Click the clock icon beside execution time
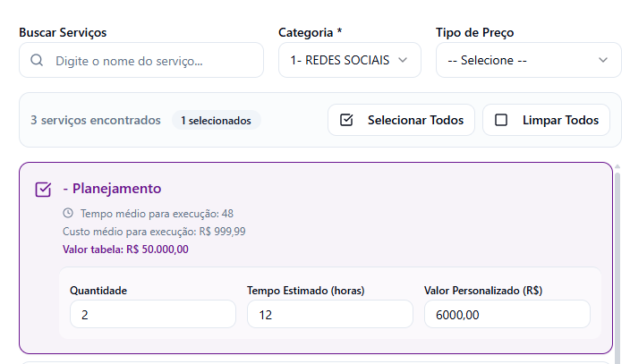This screenshot has height=364, width=630. (69, 214)
